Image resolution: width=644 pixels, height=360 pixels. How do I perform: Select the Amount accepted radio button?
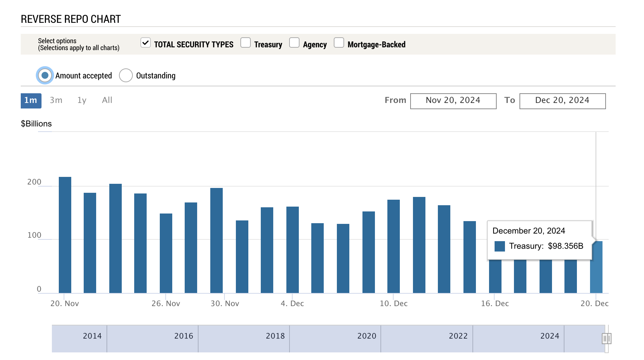[45, 75]
